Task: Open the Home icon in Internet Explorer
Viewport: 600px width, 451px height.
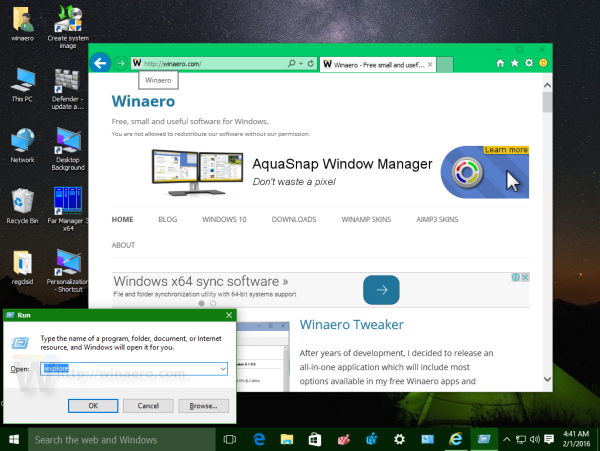Action: 500,63
